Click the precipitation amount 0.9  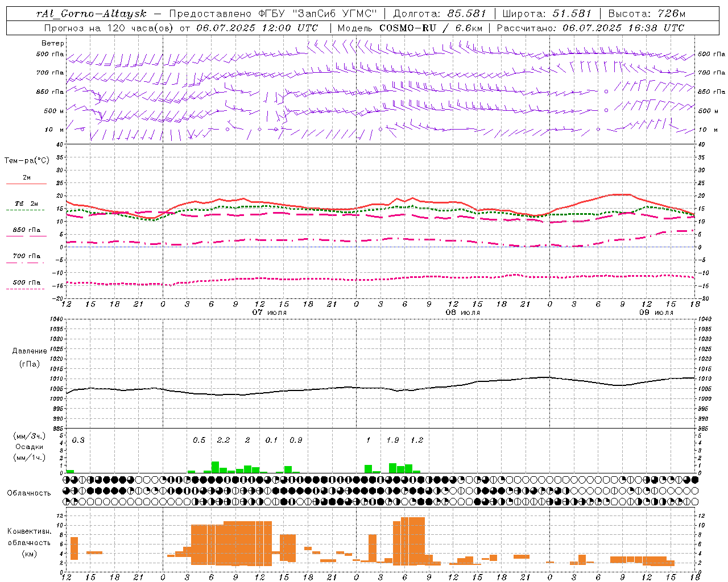click(x=296, y=440)
